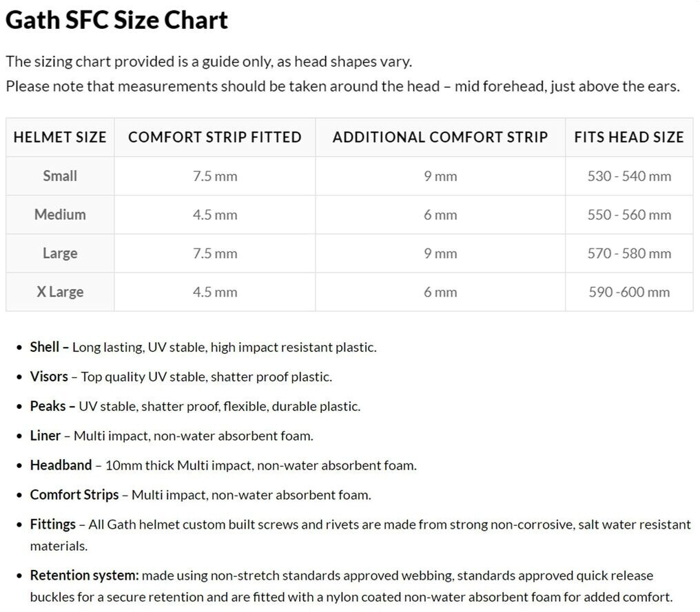The image size is (700, 612).
Task: Click the Gath SFC Size Chart heading
Action: (x=116, y=21)
